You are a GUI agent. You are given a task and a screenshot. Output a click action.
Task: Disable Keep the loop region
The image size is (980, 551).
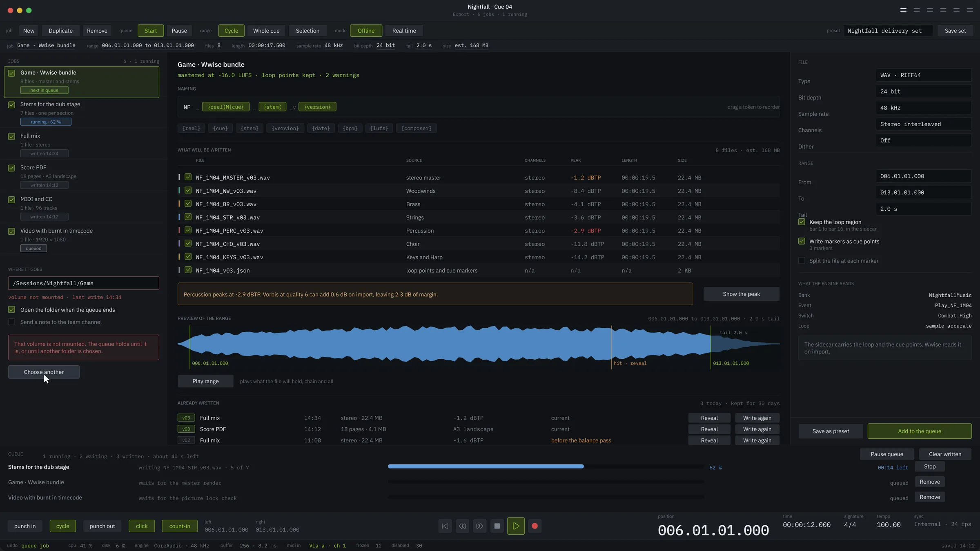click(x=802, y=222)
